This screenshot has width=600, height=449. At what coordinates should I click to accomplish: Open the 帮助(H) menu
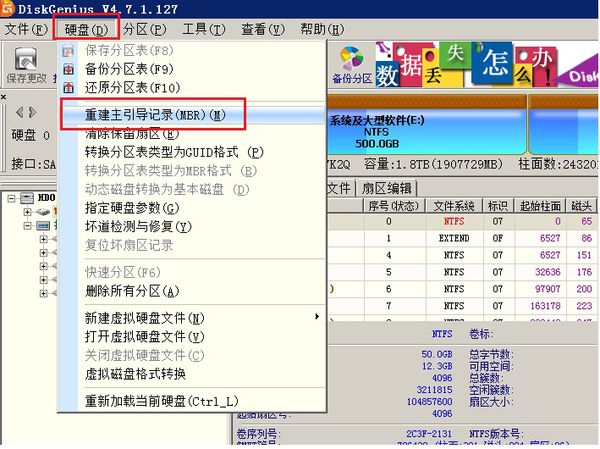pyautogui.click(x=322, y=29)
